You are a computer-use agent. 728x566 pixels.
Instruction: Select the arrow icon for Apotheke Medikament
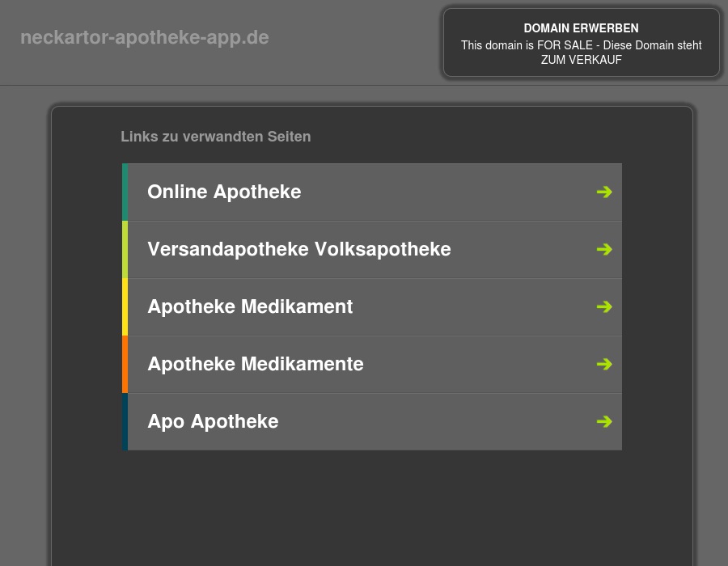(x=604, y=306)
